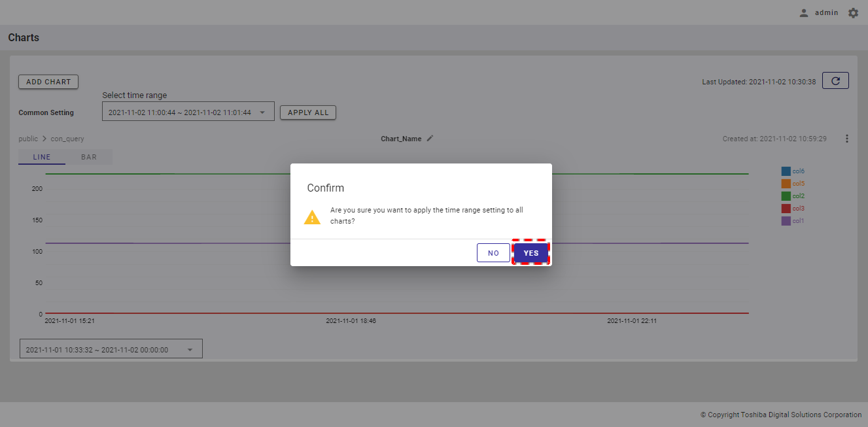Click the NO button in Confirm dialog

tap(493, 253)
